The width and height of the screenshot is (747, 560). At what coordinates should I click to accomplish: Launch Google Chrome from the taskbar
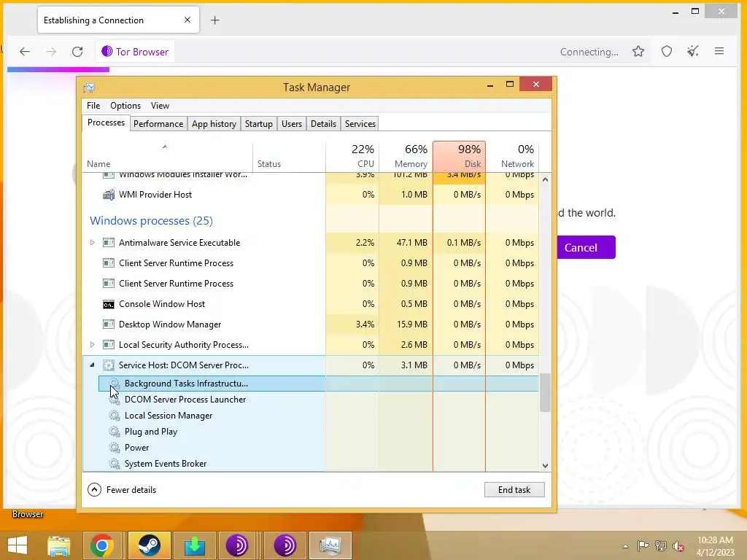[101, 545]
